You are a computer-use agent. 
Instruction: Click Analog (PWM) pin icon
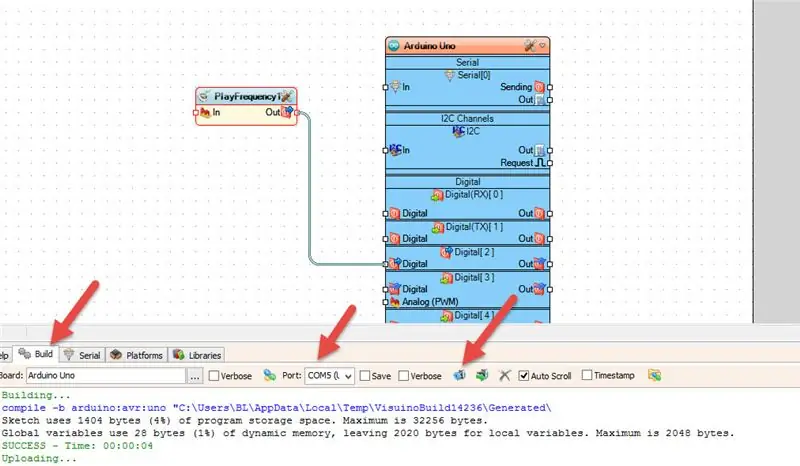395,302
